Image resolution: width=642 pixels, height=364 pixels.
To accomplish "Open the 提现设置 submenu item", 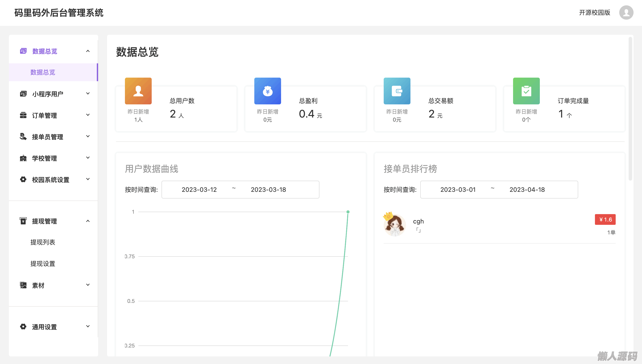I will (43, 263).
